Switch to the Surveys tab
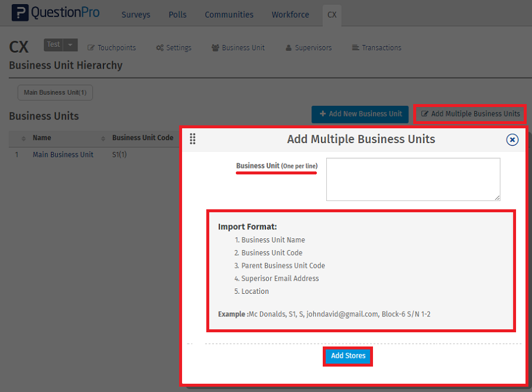The image size is (532, 392). coord(136,15)
